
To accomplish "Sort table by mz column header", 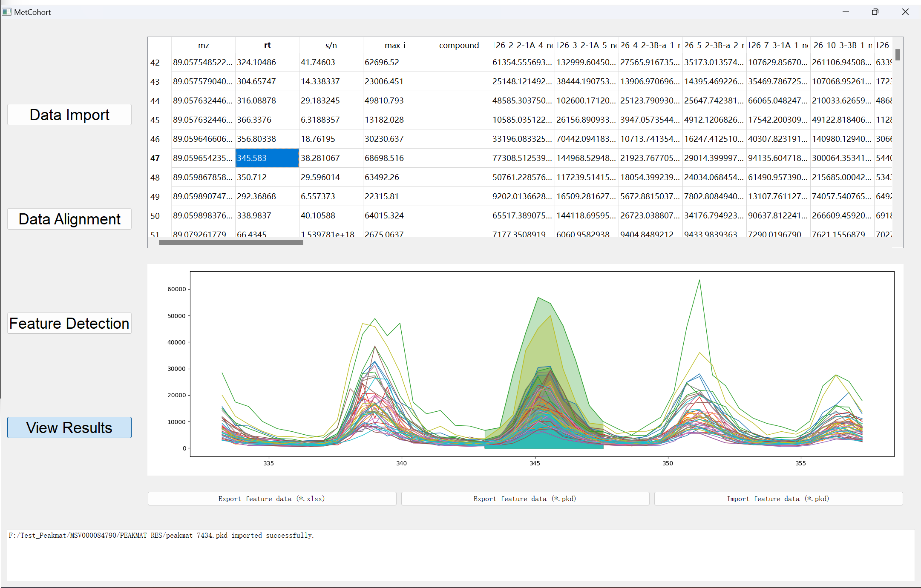I will click(204, 45).
